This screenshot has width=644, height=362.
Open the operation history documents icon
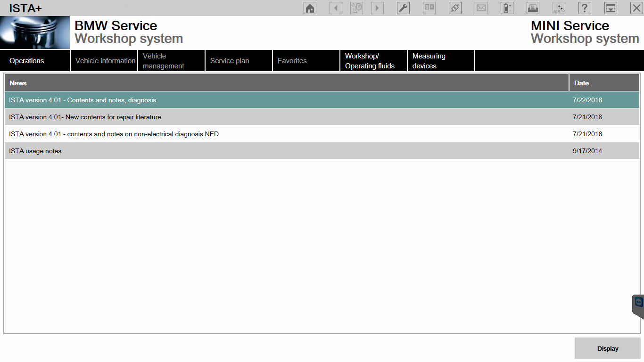click(356, 8)
